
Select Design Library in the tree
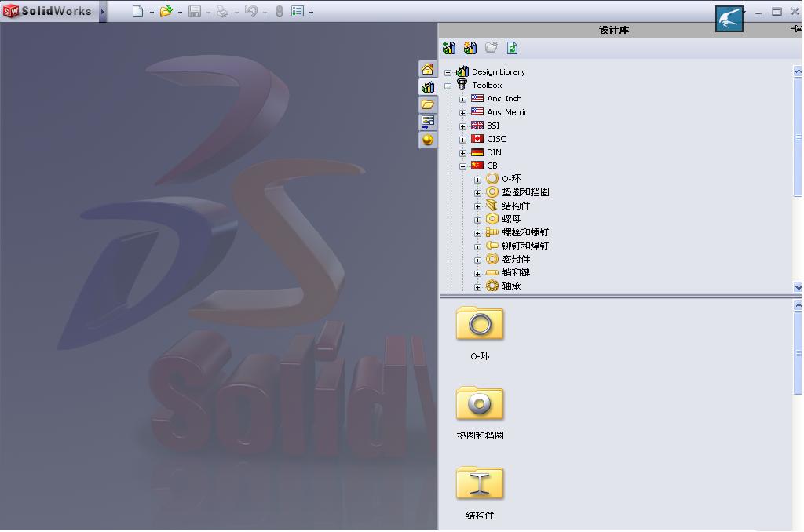[x=499, y=71]
